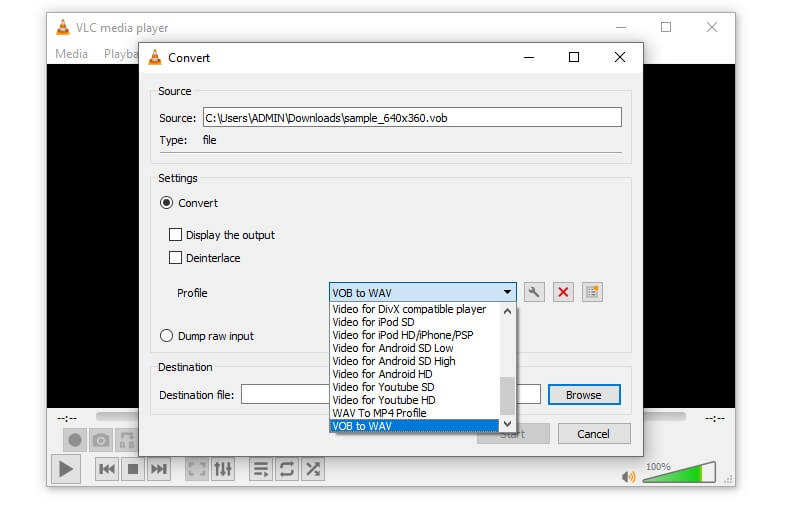Image resolution: width=800 pixels, height=508 pixels.
Task: Edit selected profile with the wrench icon
Action: point(534,292)
